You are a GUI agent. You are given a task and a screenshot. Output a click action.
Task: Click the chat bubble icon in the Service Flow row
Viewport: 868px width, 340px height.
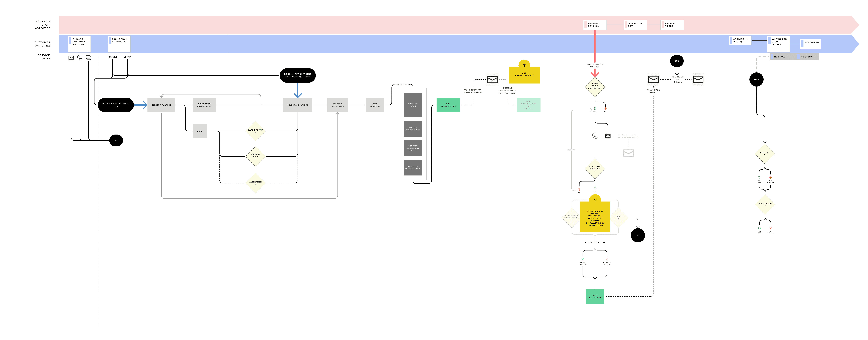pos(89,58)
